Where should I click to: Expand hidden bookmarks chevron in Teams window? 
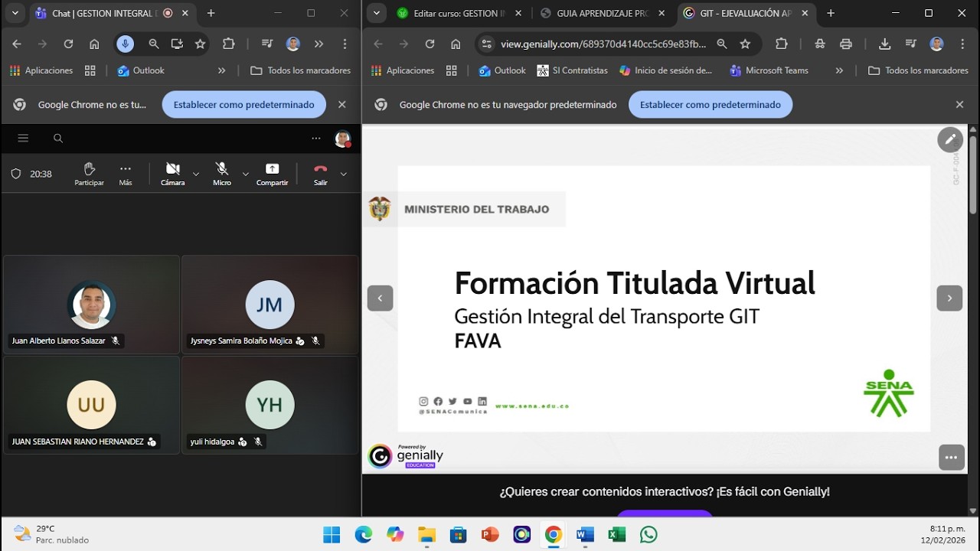pos(222,70)
